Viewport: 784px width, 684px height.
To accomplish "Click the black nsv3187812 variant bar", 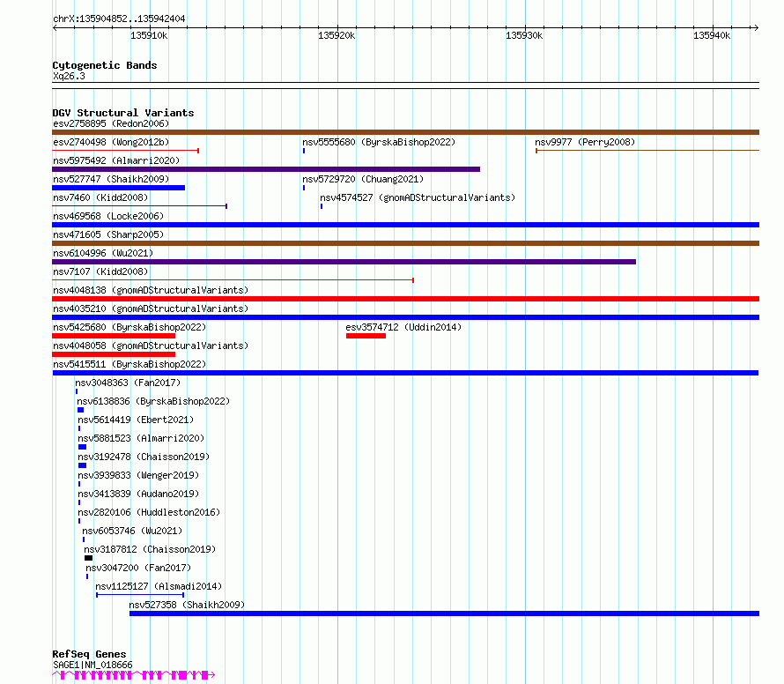I will tap(88, 558).
